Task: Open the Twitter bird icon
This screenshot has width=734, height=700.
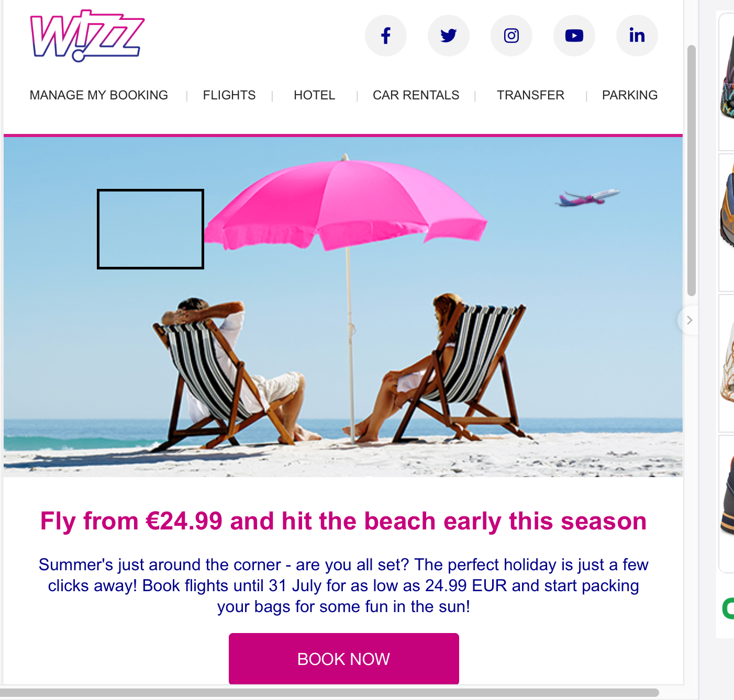Action: (449, 36)
